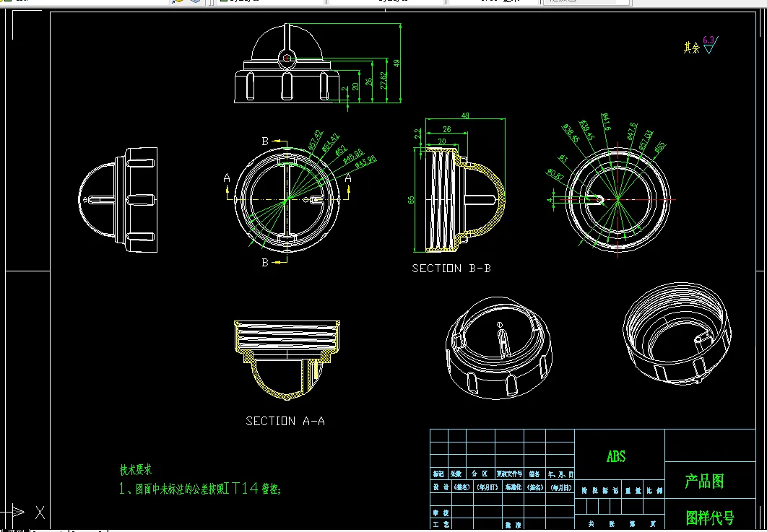Click the ABS material text in title block
767x532 pixels.
[616, 456]
